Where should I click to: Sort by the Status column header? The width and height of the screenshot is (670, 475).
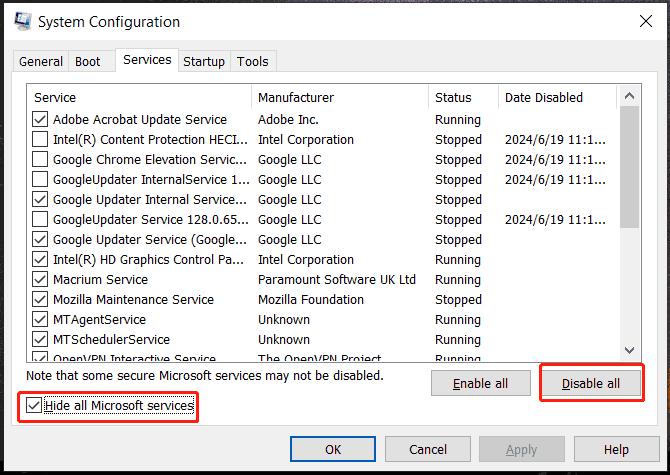point(464,97)
